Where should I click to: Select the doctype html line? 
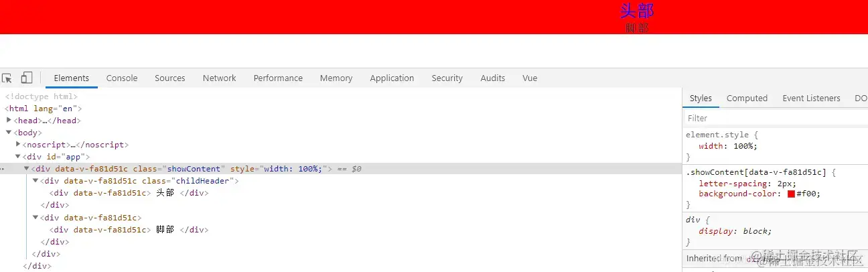pyautogui.click(x=42, y=96)
